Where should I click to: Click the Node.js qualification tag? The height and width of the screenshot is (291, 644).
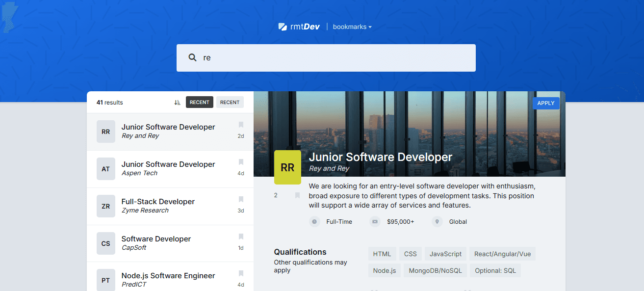tap(385, 270)
